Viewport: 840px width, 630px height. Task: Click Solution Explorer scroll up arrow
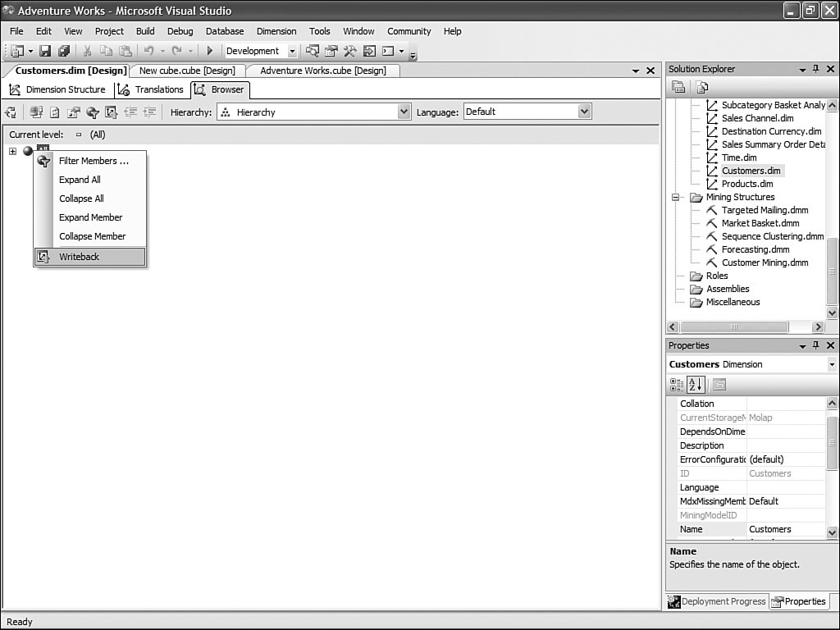(x=832, y=106)
